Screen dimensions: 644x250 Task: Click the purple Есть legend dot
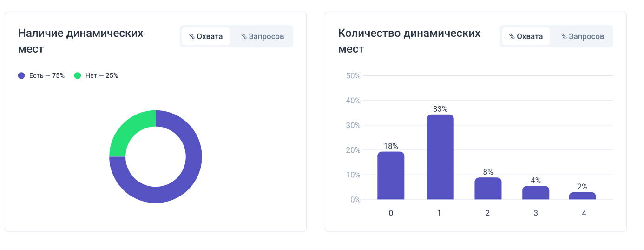21,75
